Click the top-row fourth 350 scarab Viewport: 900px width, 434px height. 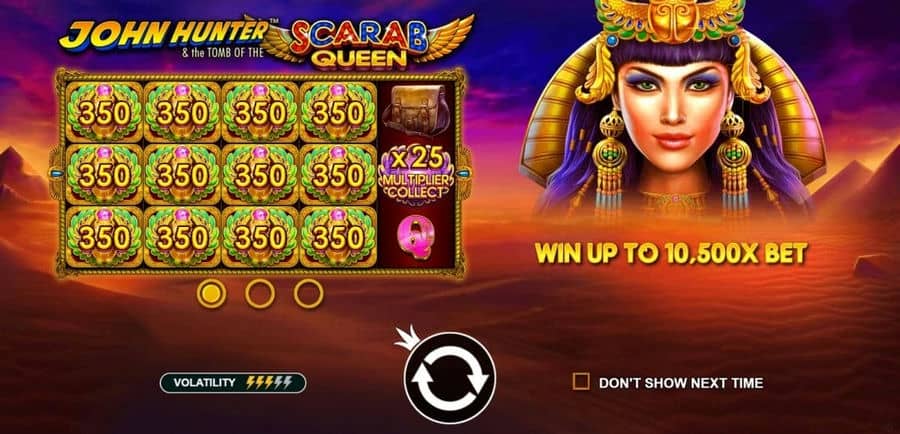(338, 112)
